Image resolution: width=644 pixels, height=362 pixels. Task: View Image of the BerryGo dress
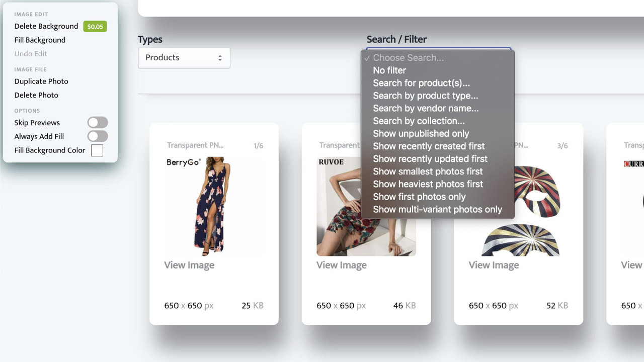pyautogui.click(x=189, y=265)
